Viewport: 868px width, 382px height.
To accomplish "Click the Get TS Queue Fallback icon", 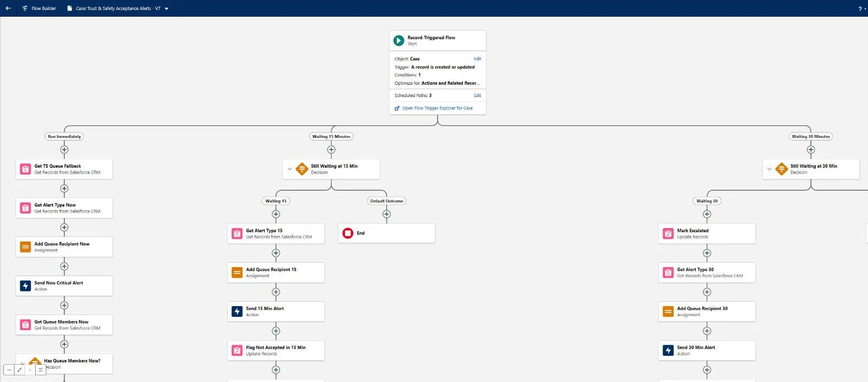I will click(25, 169).
